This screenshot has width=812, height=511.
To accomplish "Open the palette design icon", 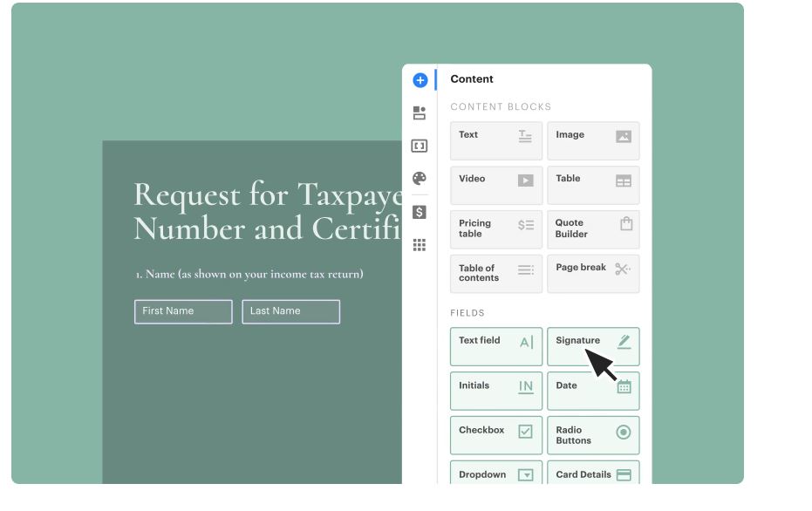I will 420,179.
